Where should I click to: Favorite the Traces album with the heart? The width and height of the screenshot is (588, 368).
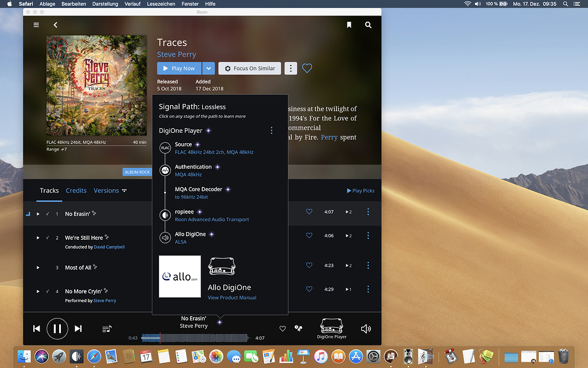click(x=307, y=68)
